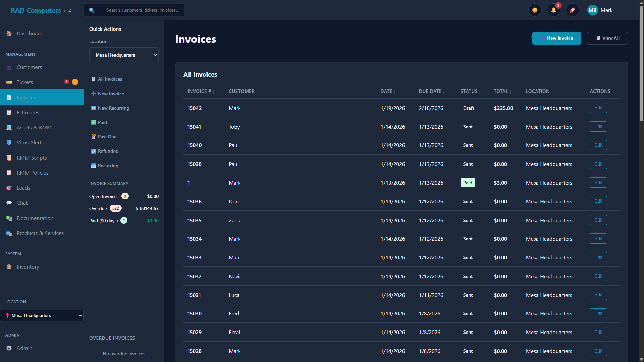
Task: Click the rocket launcher icon in the header
Action: point(573,10)
